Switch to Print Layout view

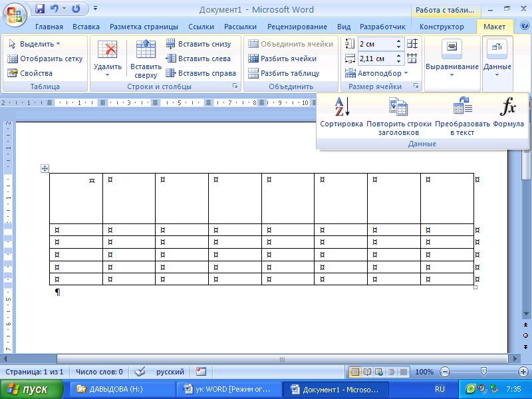[355, 372]
